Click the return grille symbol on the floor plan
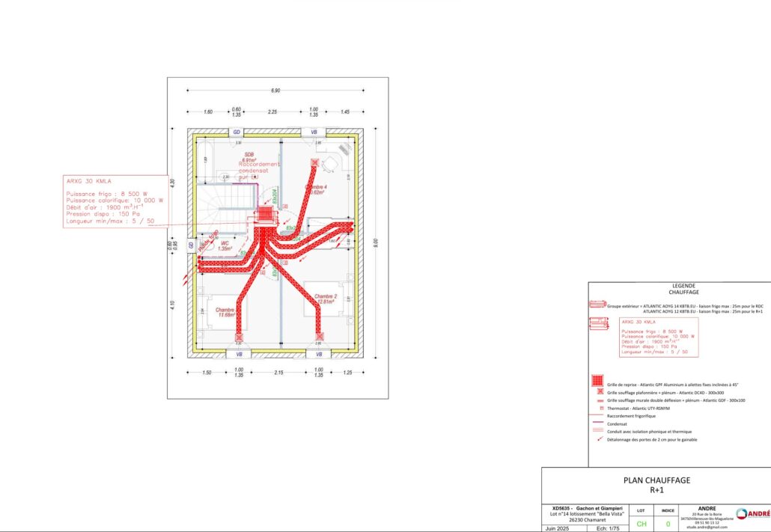This screenshot has width=771, height=532. (264, 214)
